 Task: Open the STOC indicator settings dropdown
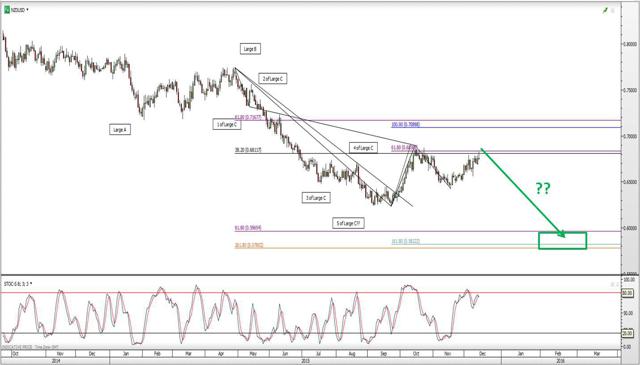pyautogui.click(x=31, y=283)
